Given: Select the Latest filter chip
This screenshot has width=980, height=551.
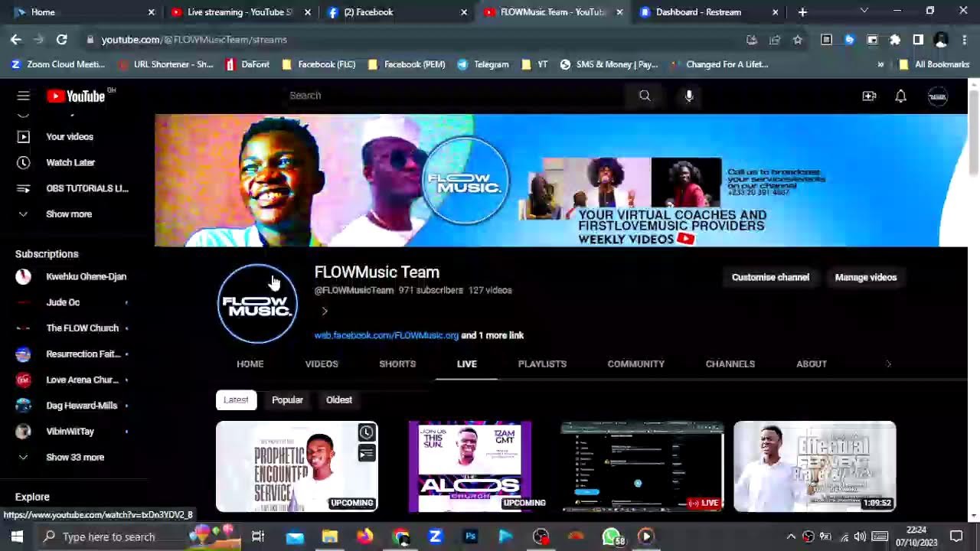Looking at the screenshot, I should 236,399.
